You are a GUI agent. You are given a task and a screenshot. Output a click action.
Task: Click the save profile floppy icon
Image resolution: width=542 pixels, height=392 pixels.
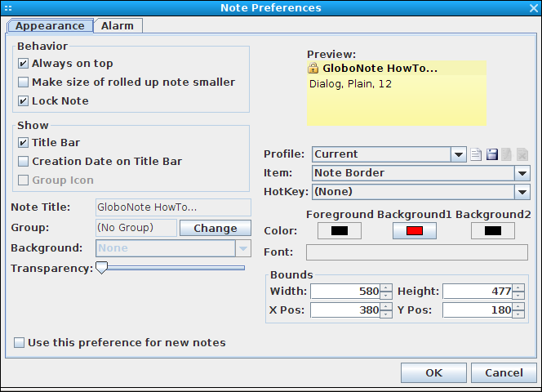click(x=492, y=154)
